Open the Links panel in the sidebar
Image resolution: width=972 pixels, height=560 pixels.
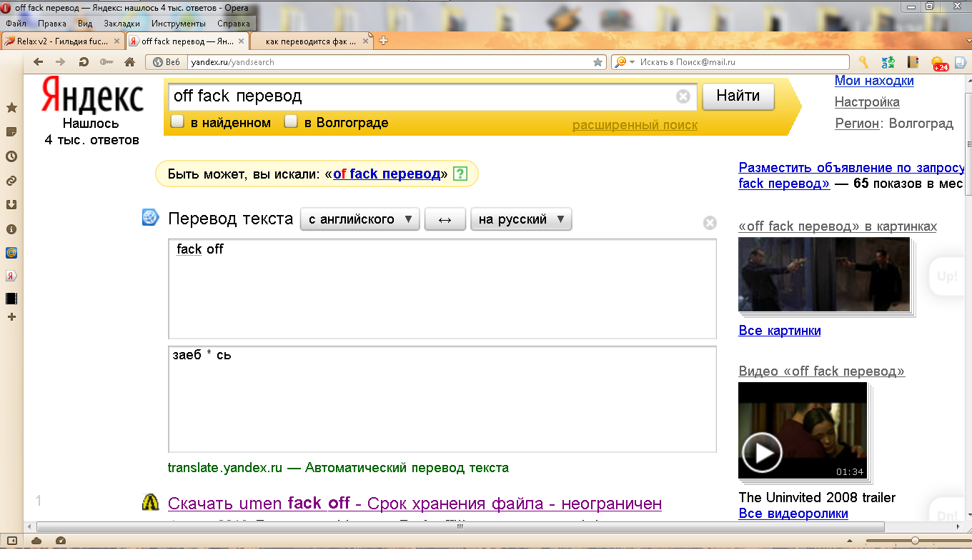click(x=11, y=181)
